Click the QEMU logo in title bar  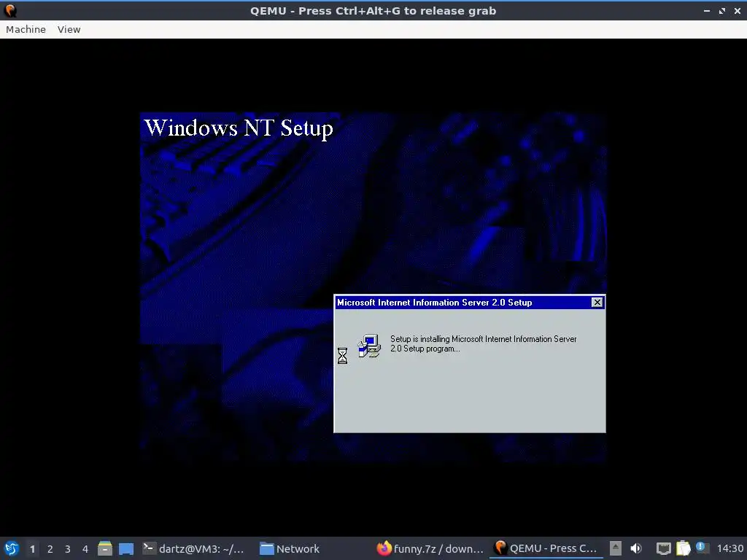coord(10,10)
